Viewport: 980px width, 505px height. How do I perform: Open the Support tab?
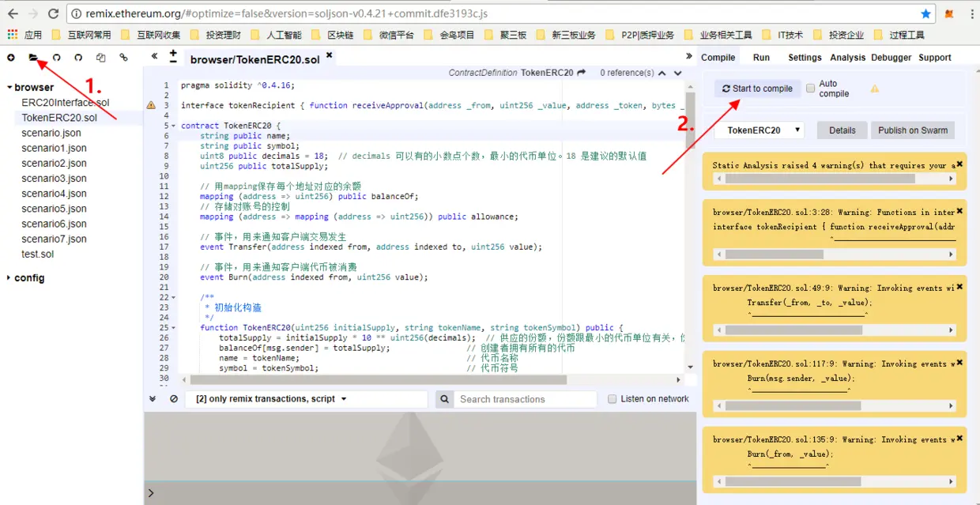point(935,58)
